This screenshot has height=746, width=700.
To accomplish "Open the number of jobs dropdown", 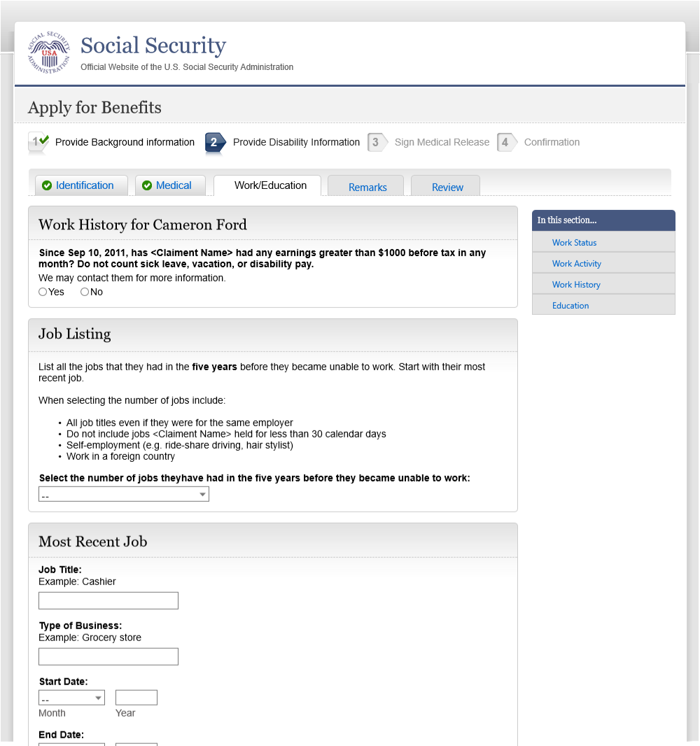I will [124, 494].
